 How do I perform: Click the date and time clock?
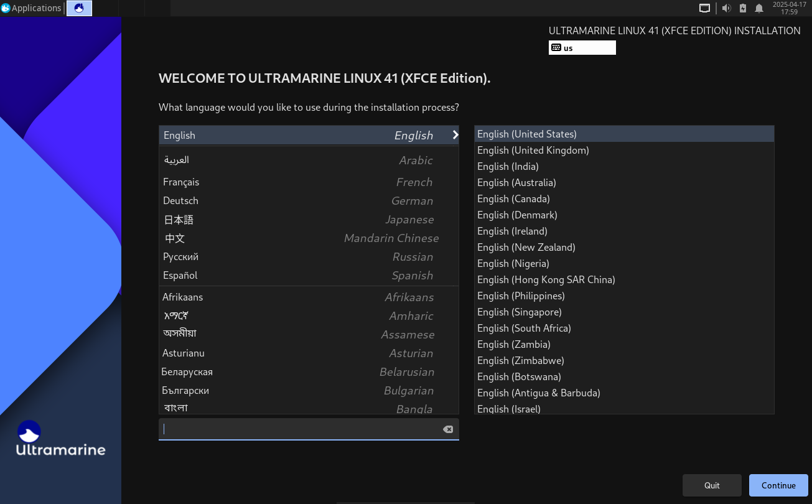point(789,8)
